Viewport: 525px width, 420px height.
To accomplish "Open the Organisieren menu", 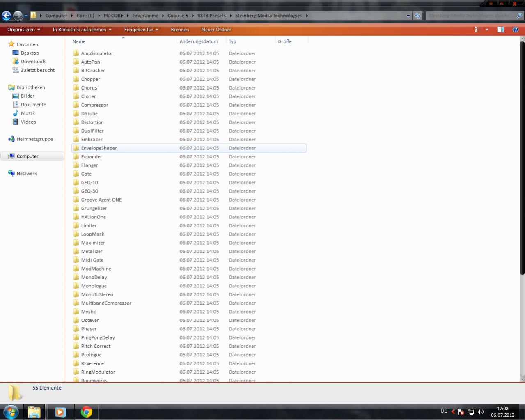I will [24, 30].
